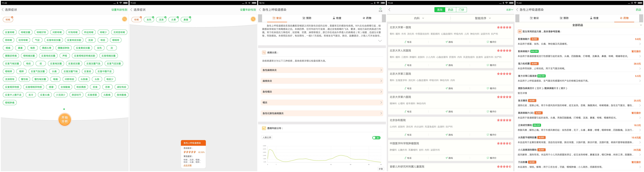
Task: Call 北京大学第一医院 via its 电话 icon
Action: (x=408, y=42)
